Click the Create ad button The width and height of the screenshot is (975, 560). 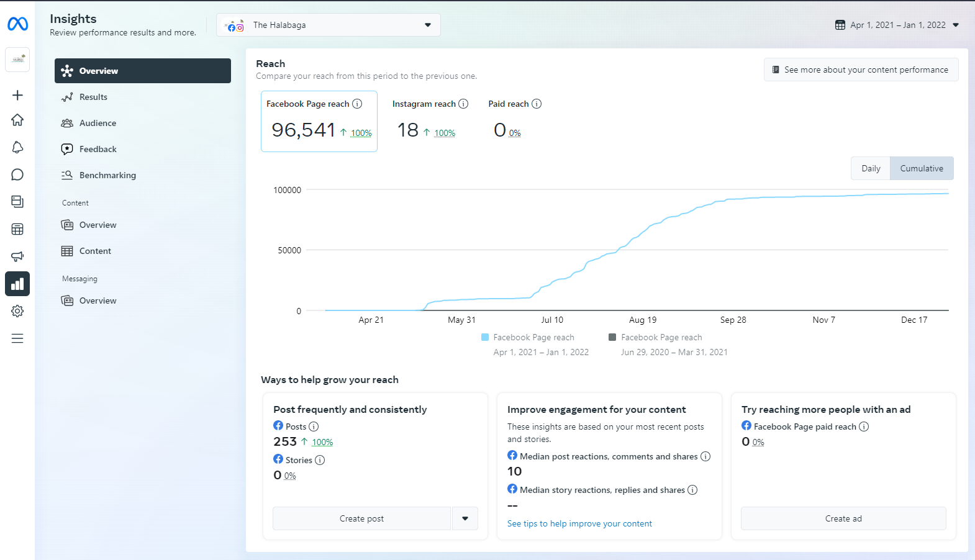(x=843, y=518)
